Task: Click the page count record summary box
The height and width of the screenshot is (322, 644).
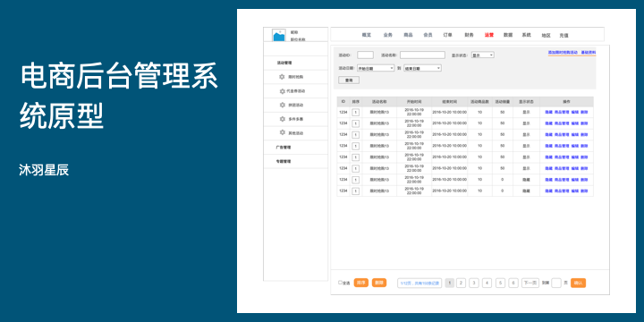Action: tap(419, 283)
